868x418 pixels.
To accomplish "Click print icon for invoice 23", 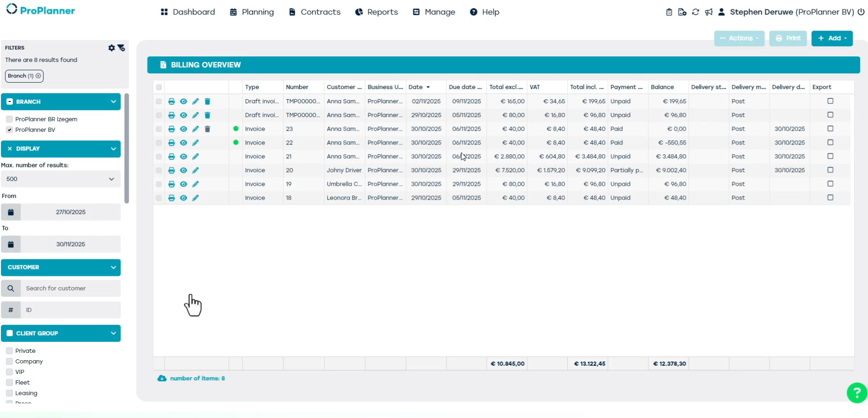I will (171, 129).
